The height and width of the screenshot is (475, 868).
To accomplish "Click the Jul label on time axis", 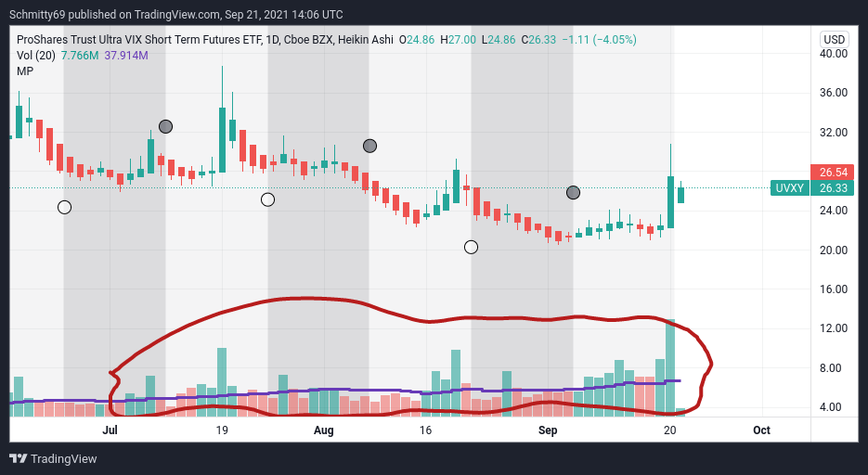I will (110, 430).
